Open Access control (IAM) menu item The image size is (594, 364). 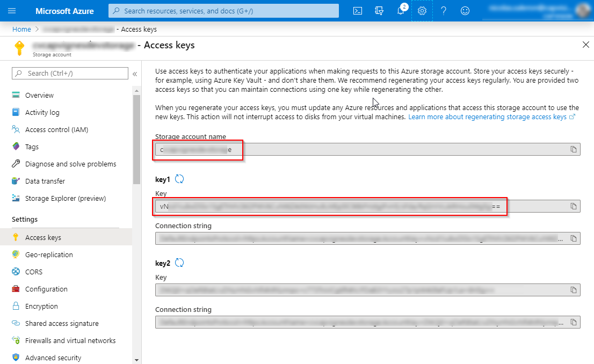(x=57, y=129)
